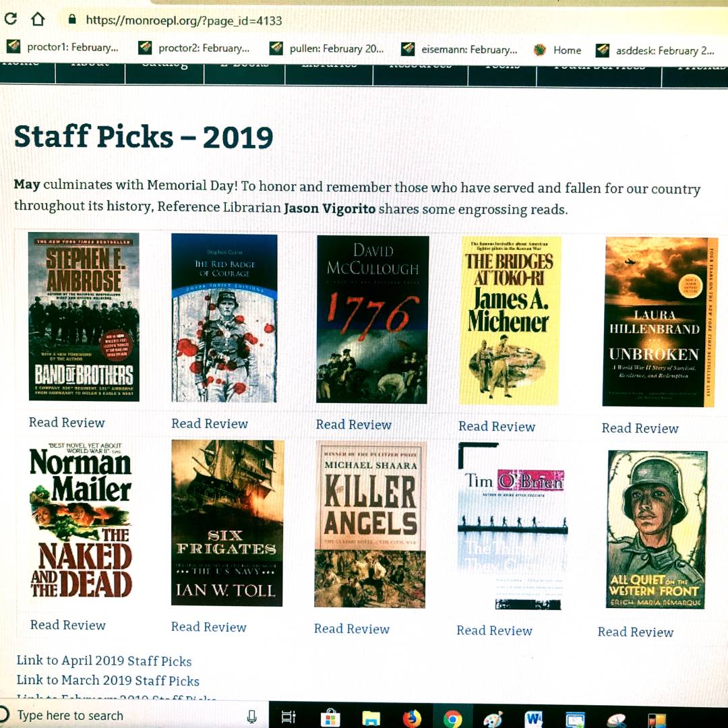Click the Unbroken book cover image
This screenshot has height=728, width=728.
click(x=660, y=322)
